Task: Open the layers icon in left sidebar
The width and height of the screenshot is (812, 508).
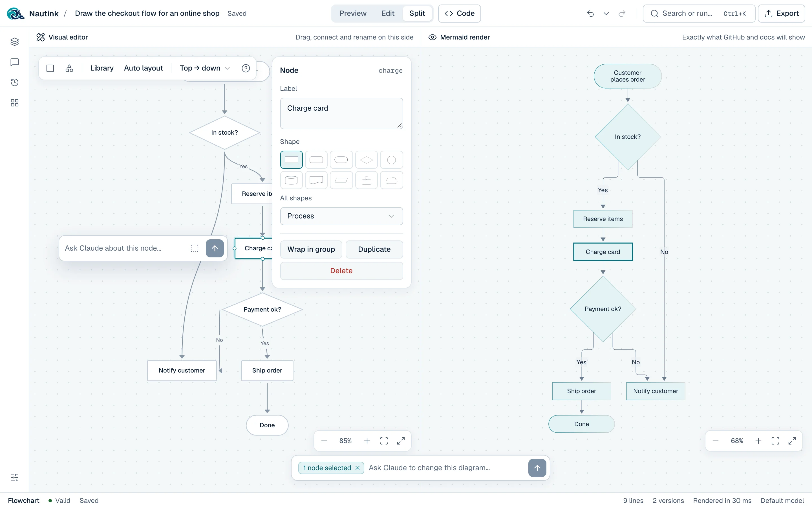Action: [x=14, y=42]
